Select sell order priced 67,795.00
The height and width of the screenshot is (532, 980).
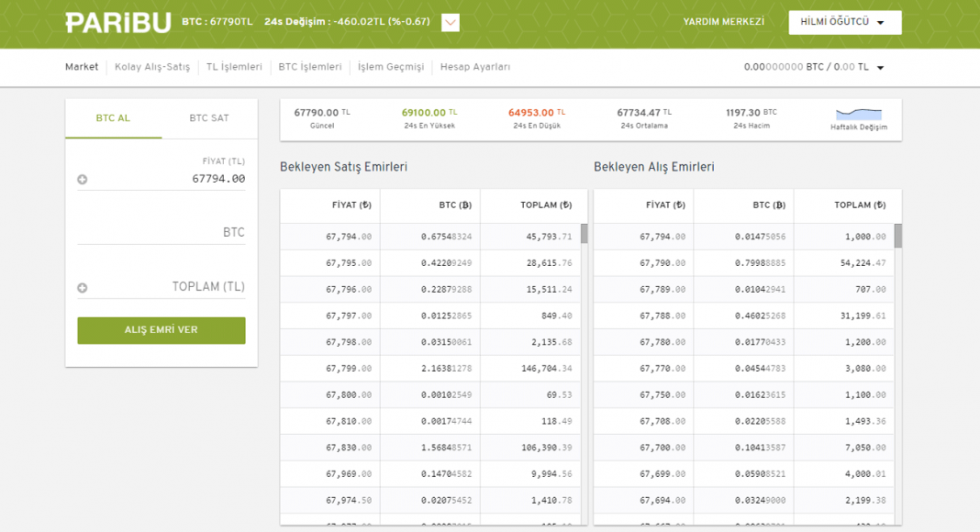[x=430, y=263]
